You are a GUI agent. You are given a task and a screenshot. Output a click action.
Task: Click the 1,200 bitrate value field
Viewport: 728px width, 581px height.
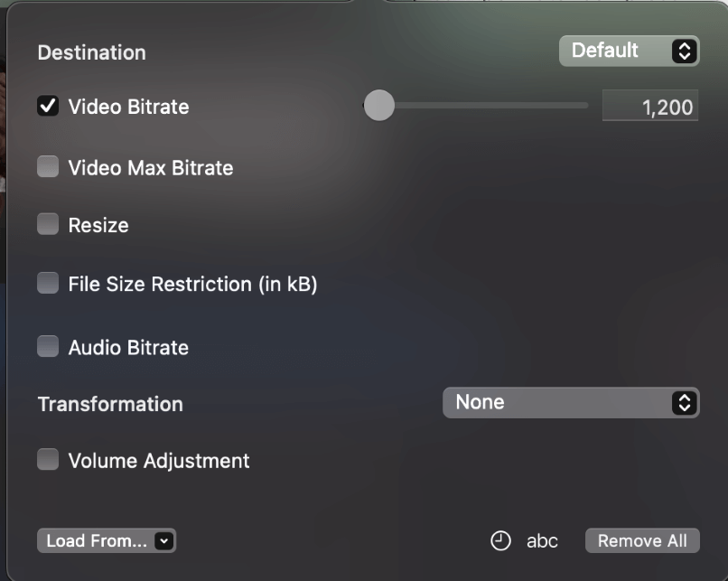[x=650, y=106]
